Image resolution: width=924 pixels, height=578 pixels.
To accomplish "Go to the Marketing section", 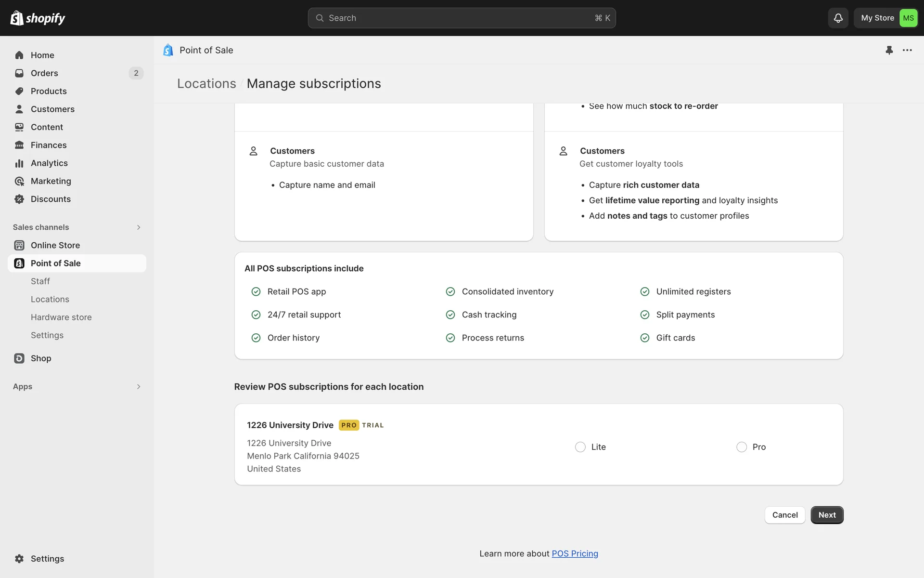I will tap(51, 181).
